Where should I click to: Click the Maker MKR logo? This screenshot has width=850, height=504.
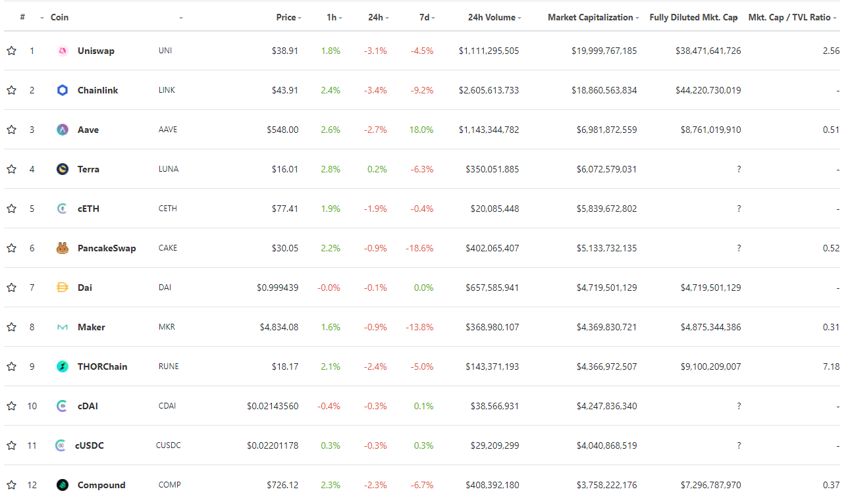[x=63, y=327]
